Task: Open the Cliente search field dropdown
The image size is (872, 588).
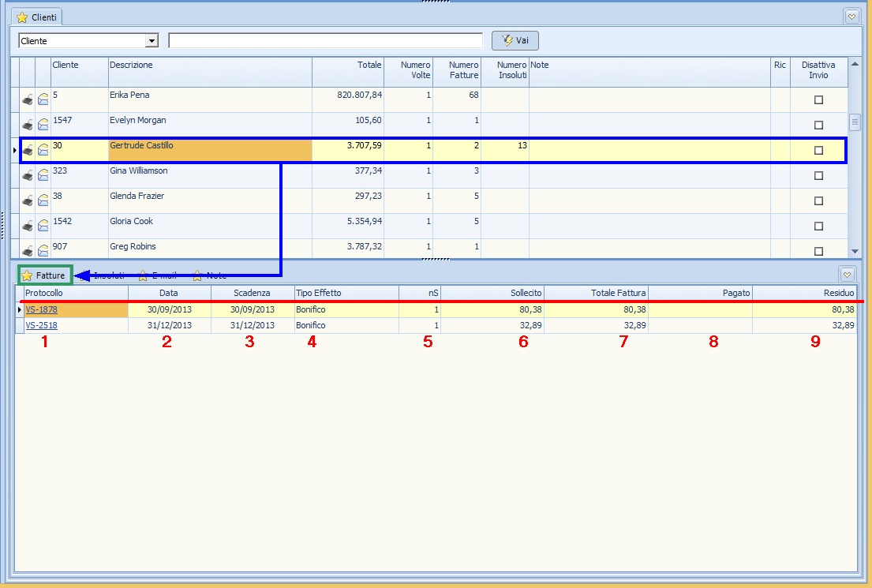Action: (152, 41)
